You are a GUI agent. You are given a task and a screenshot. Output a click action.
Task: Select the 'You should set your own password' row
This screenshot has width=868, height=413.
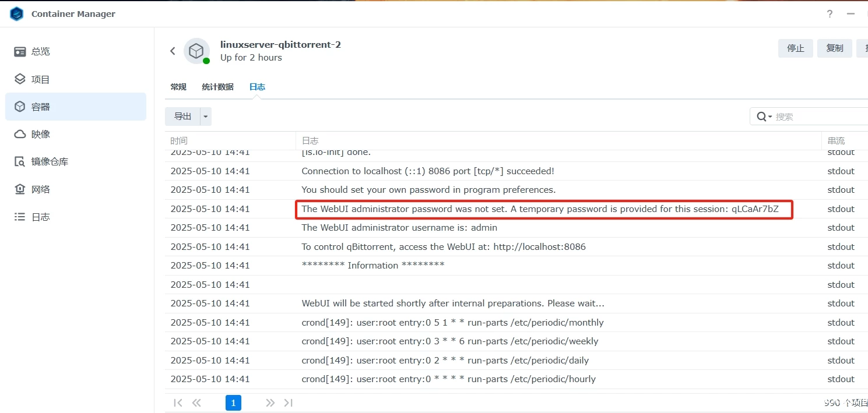click(x=516, y=190)
